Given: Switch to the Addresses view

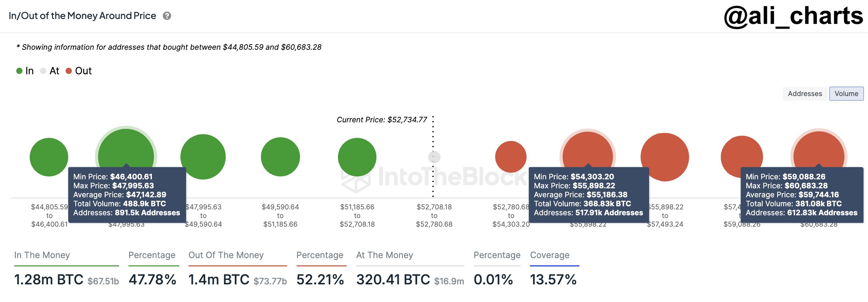Looking at the screenshot, I should (804, 94).
